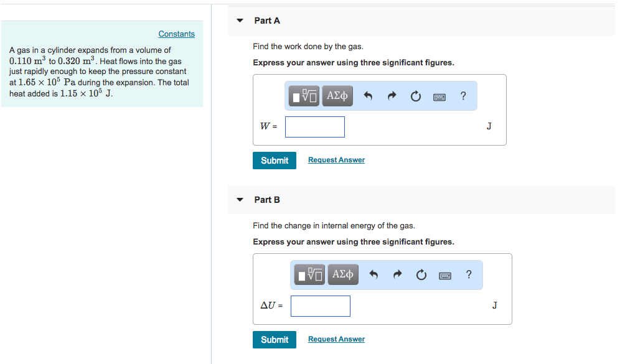This screenshot has width=625, height=364.
Task: Open the keyboard shortcuts icon in Part B
Action: coord(444,274)
